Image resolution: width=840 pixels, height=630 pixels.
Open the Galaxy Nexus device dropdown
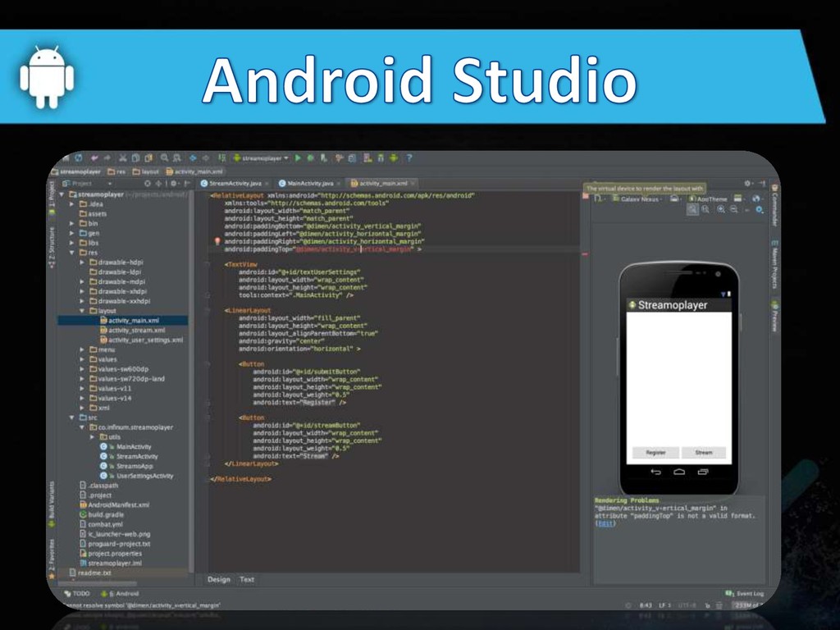coord(637,199)
